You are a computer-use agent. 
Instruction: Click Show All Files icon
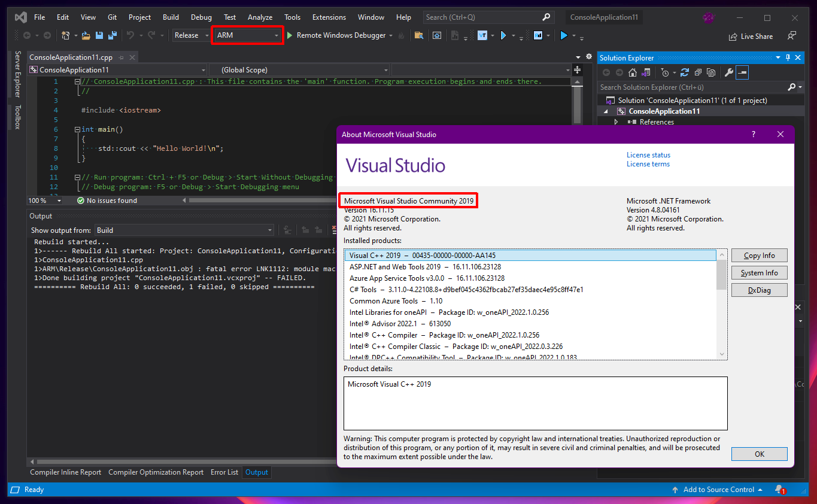tap(711, 72)
